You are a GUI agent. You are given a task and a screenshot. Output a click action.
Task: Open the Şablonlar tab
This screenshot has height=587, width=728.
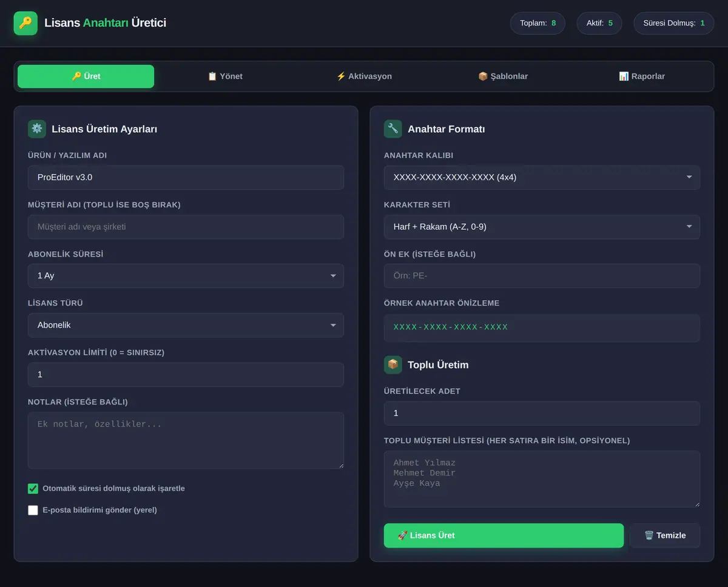503,76
